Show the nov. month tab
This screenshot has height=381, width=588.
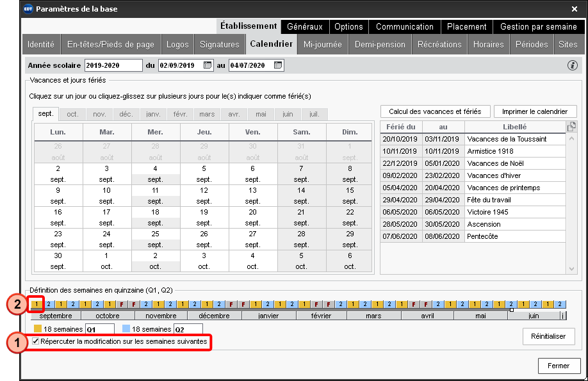click(x=99, y=114)
